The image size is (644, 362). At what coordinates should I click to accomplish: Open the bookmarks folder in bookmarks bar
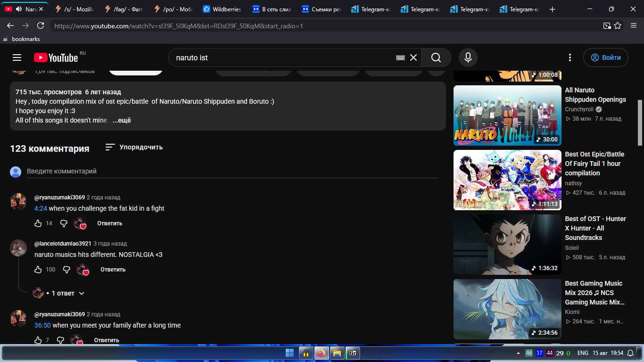tap(26, 39)
